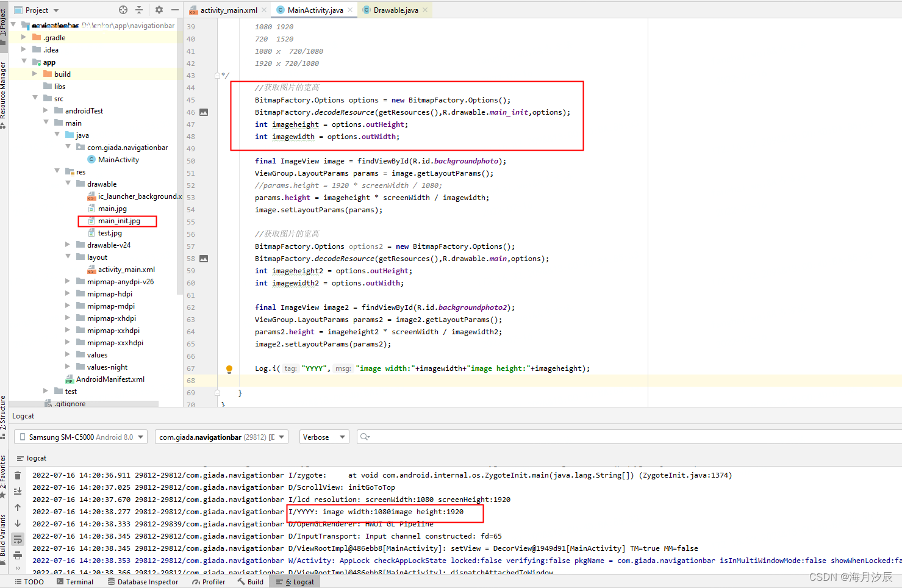Select main_init.jpg in drawable folder
This screenshot has width=902, height=588.
(113, 221)
